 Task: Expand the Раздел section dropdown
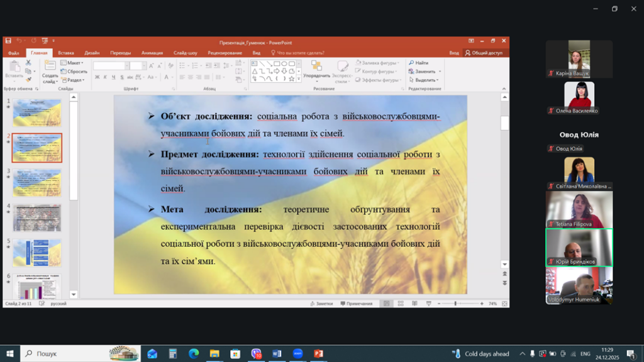[75, 80]
